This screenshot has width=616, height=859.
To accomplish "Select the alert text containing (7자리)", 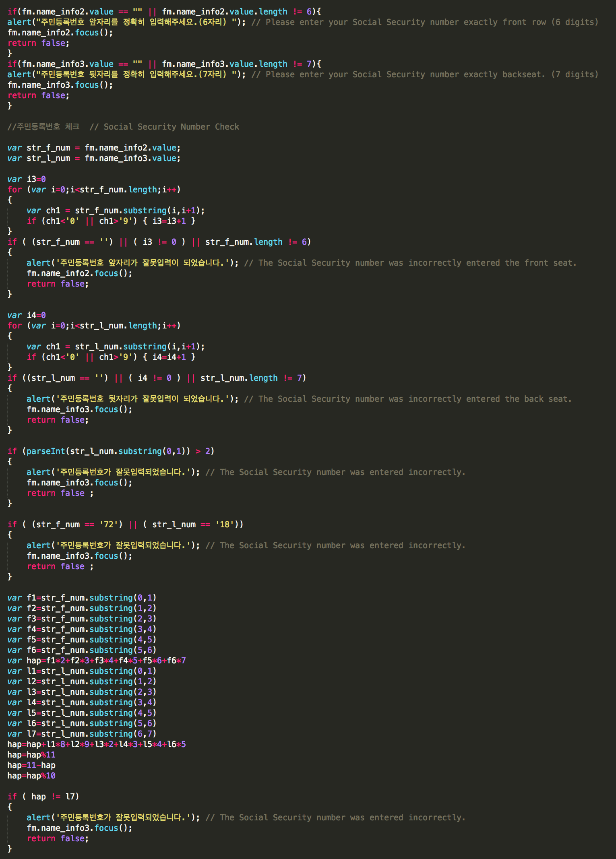I will pos(136,74).
